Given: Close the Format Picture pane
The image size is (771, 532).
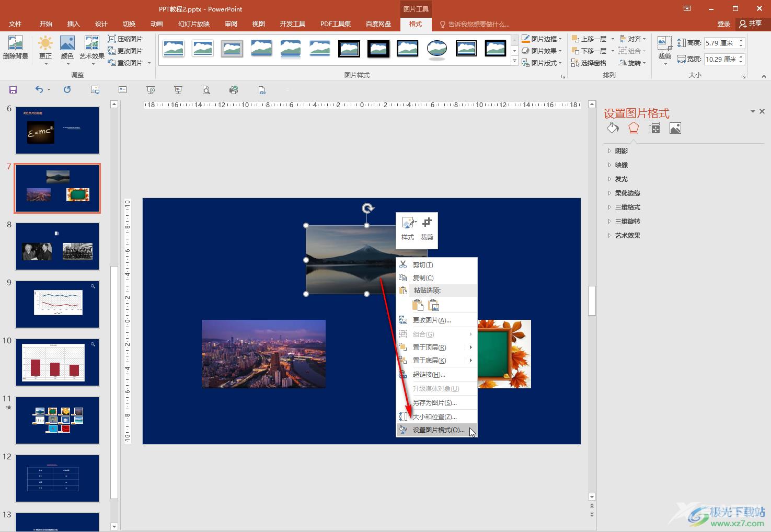Looking at the screenshot, I should click(x=762, y=111).
